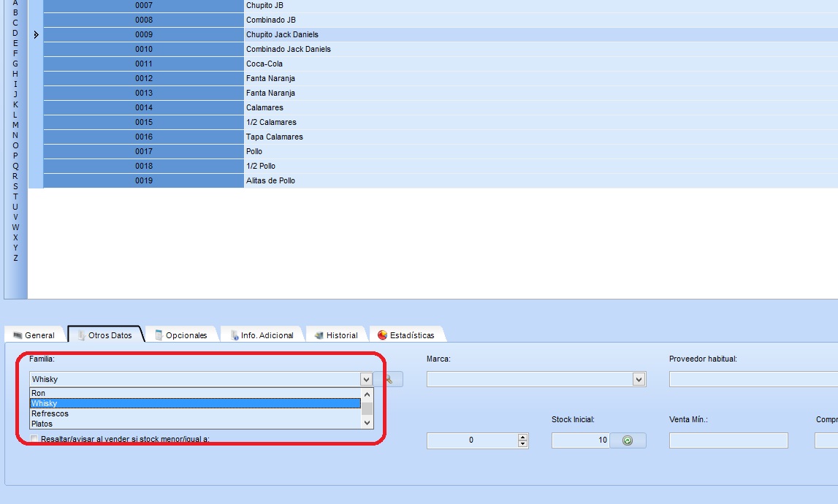Open the Info. Adicional tab
The height and width of the screenshot is (504, 838).
click(262, 335)
